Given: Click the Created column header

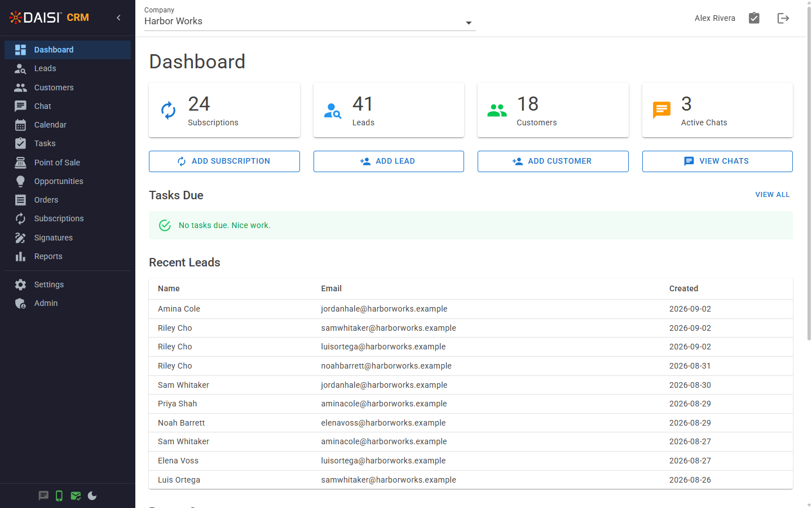Looking at the screenshot, I should [683, 288].
